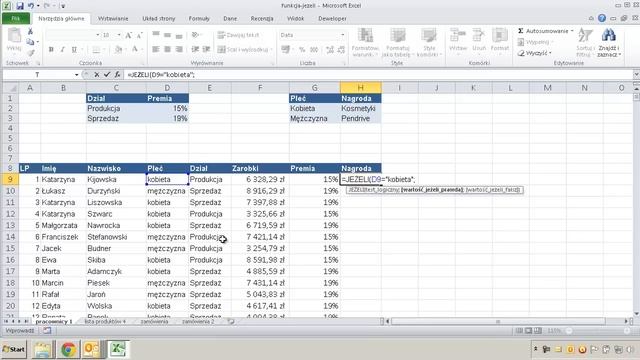Open the Deweloper ribbon tab
This screenshot has height=360, width=640.
click(332, 19)
